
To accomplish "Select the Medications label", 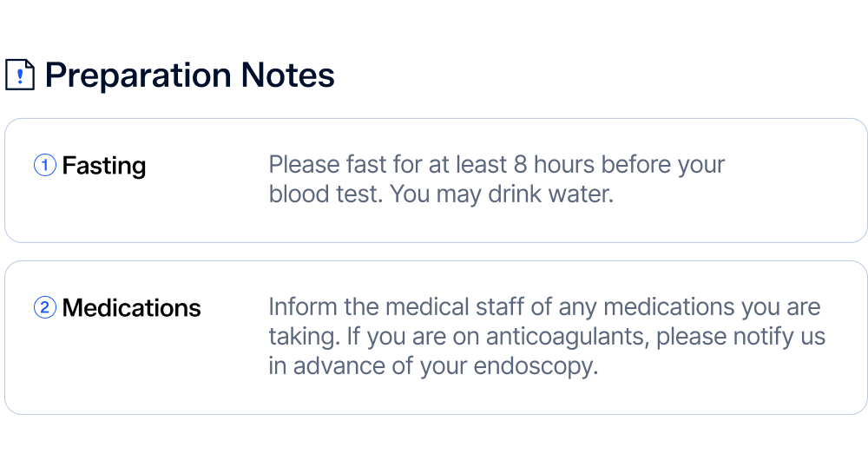I will [x=131, y=307].
